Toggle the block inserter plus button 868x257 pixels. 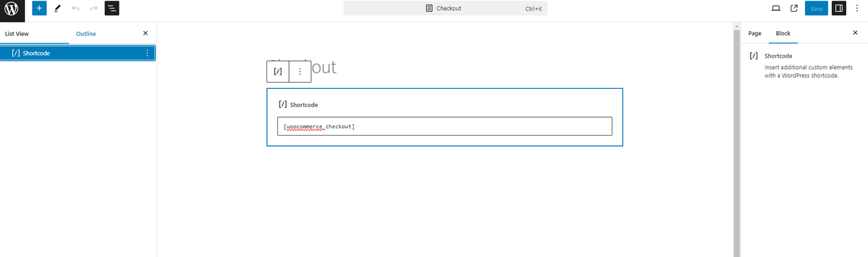pyautogui.click(x=39, y=9)
